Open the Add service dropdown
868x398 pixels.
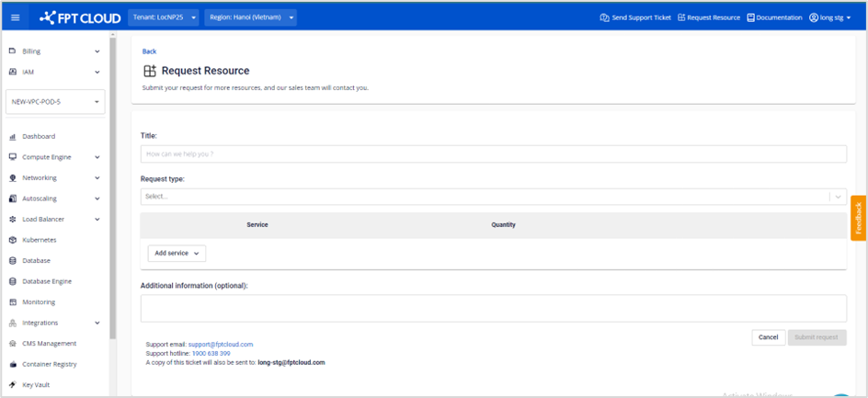(x=177, y=253)
